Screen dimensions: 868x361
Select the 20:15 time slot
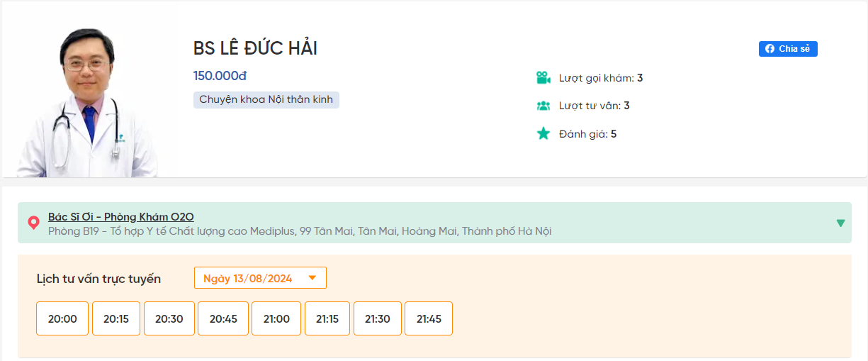(116, 318)
